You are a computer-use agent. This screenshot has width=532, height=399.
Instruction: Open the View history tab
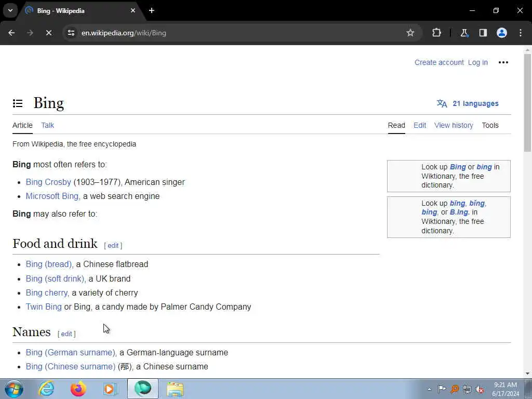click(454, 125)
